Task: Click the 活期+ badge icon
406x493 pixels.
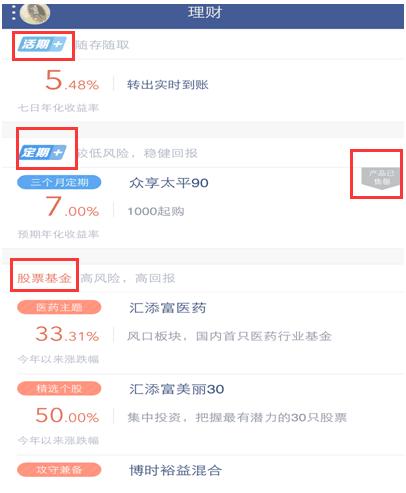Action: pyautogui.click(x=42, y=44)
